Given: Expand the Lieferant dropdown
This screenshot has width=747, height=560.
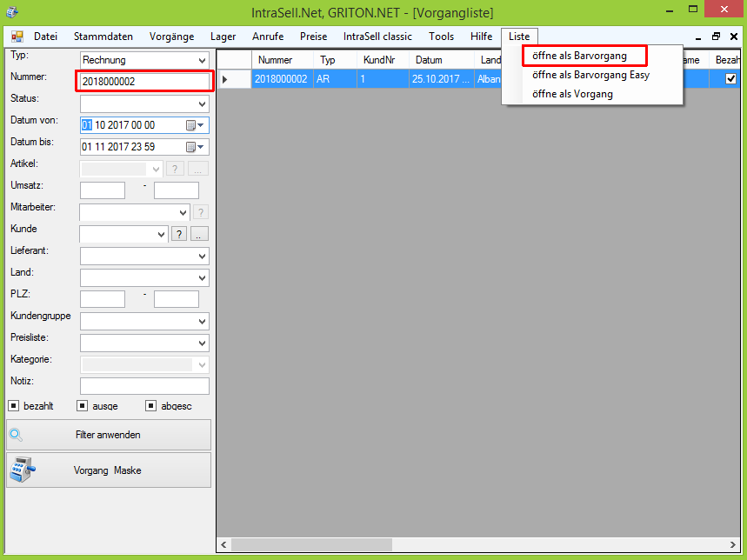Looking at the screenshot, I should click(202, 257).
